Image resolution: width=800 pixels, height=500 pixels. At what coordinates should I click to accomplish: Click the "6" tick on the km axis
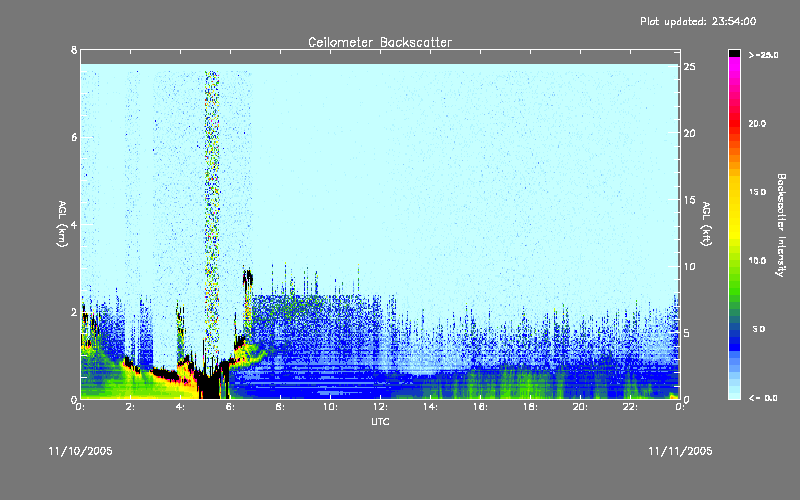point(74,137)
